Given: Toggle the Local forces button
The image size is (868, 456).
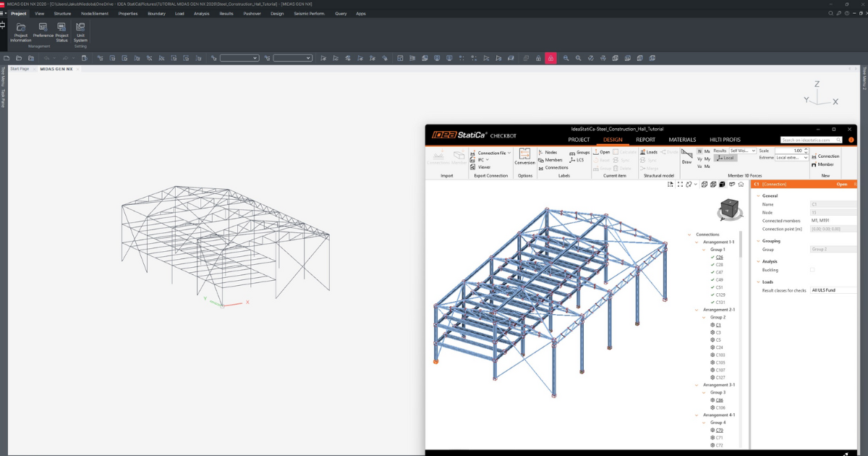Looking at the screenshot, I should click(x=725, y=158).
